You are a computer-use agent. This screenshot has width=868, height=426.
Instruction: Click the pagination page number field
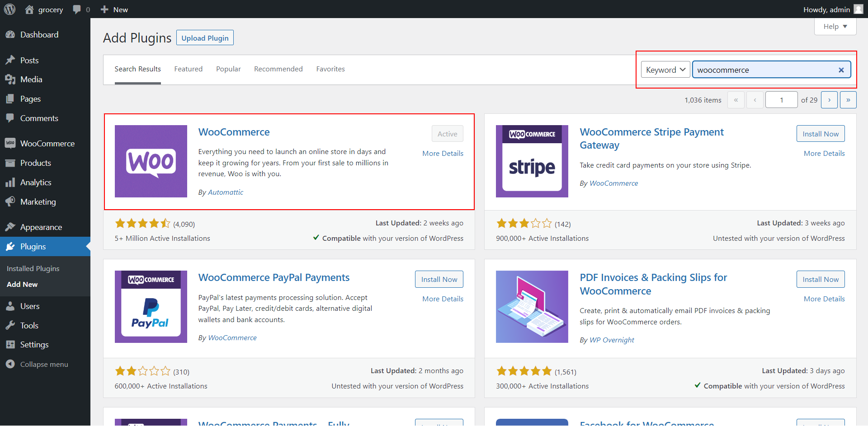tap(781, 99)
